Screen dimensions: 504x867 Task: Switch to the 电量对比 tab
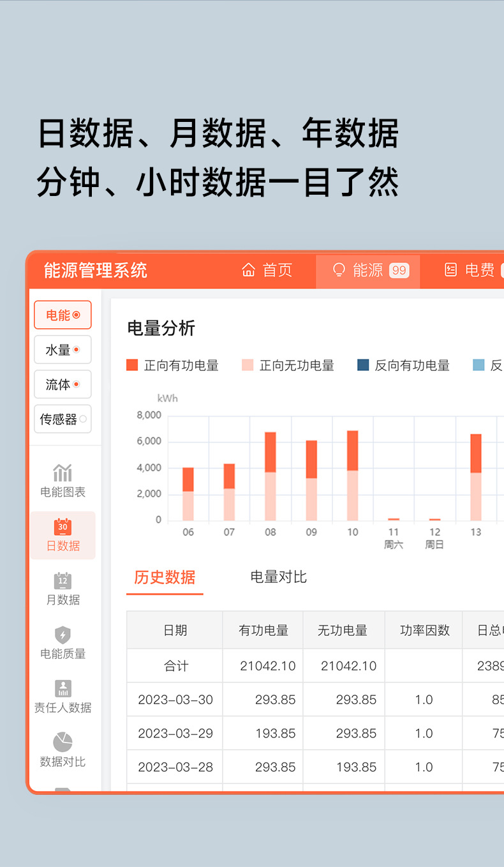[x=279, y=577]
